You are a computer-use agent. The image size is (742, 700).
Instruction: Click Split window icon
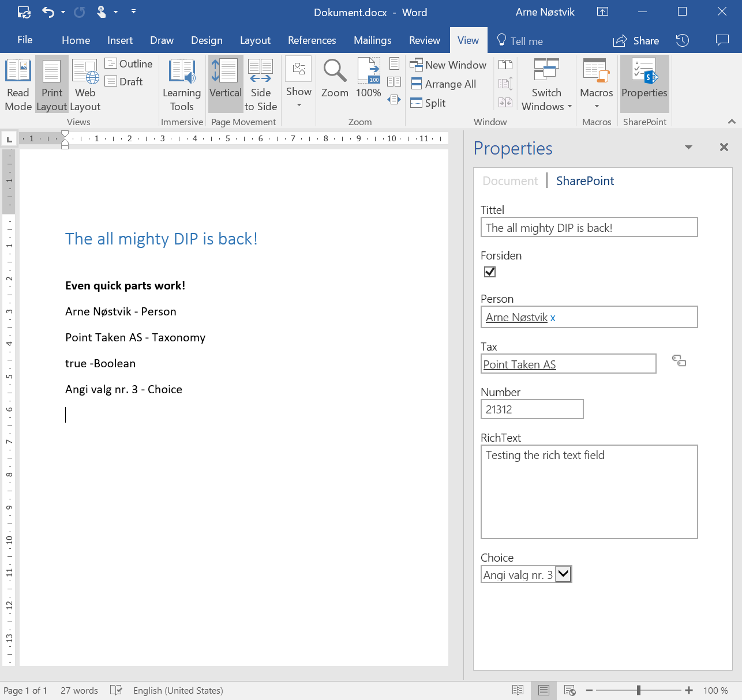[x=428, y=103]
